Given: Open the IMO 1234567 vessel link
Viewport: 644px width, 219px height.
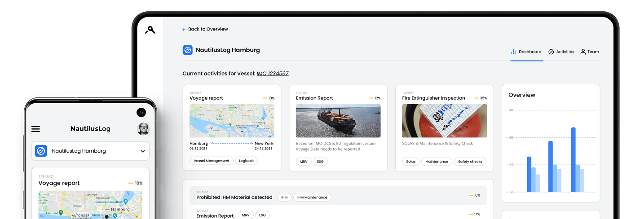Looking at the screenshot, I should pyautogui.click(x=273, y=74).
